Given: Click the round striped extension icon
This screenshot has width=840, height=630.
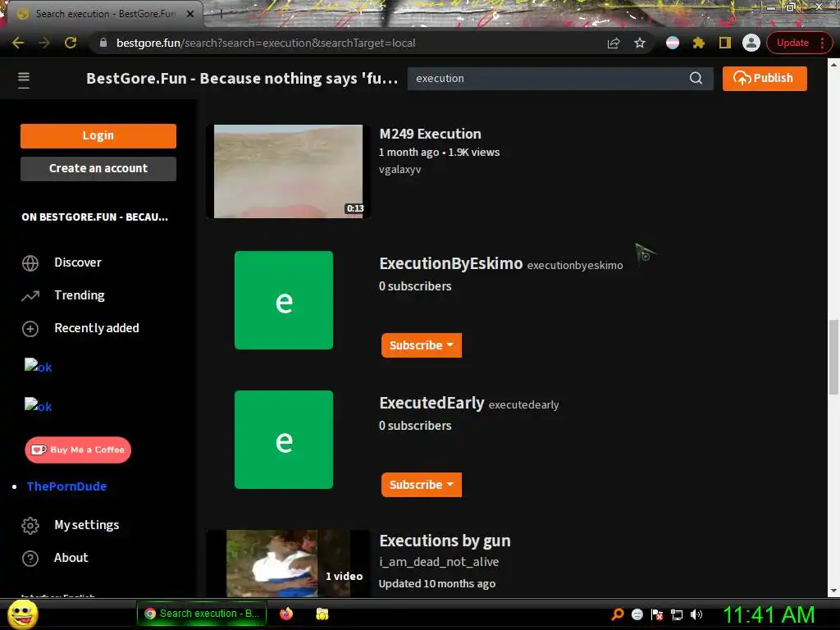Looking at the screenshot, I should [673, 43].
